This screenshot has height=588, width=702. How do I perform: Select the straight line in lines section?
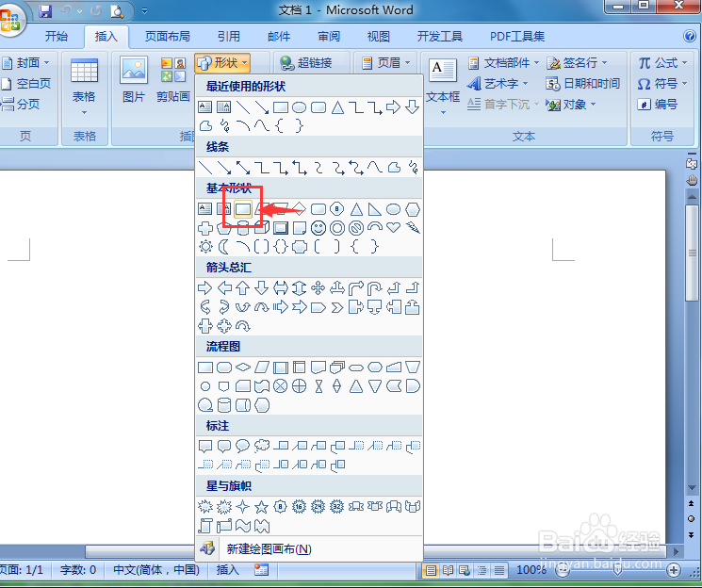(205, 168)
